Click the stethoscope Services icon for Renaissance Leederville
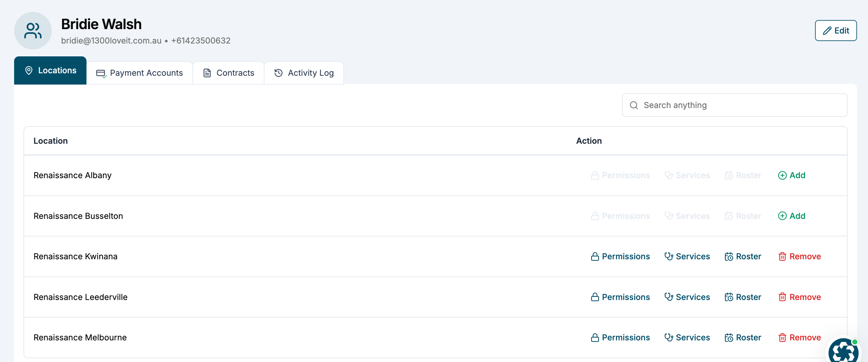This screenshot has width=868, height=362. (x=668, y=297)
